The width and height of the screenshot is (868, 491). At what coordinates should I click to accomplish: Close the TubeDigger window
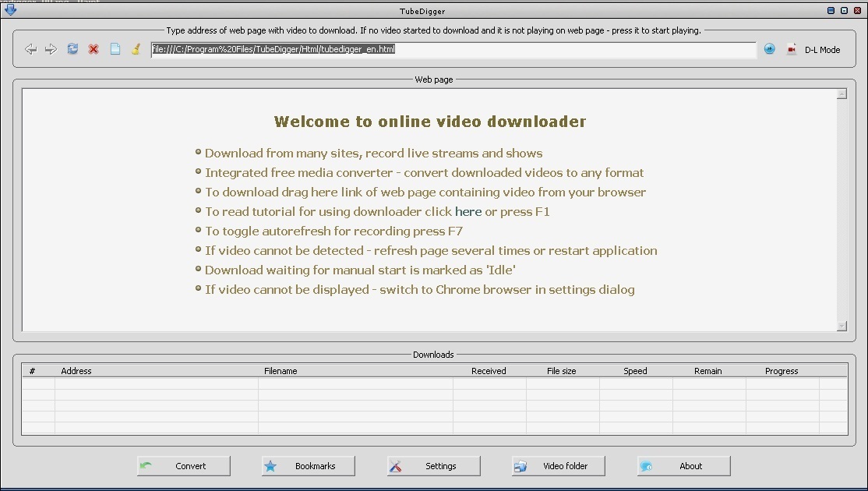click(858, 10)
